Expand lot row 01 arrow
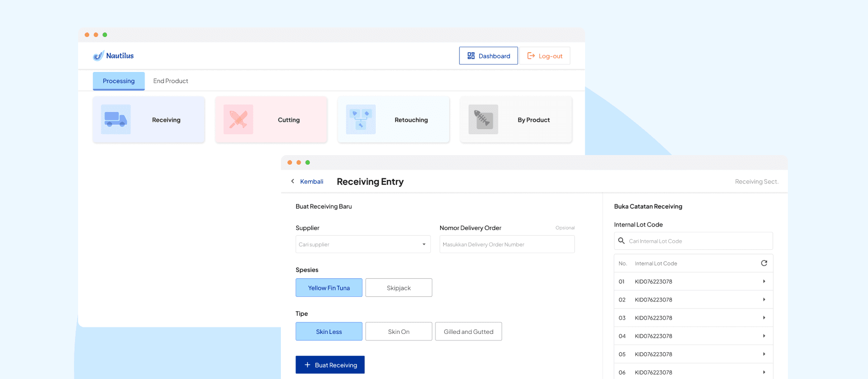This screenshot has width=868, height=379. pyautogui.click(x=764, y=281)
